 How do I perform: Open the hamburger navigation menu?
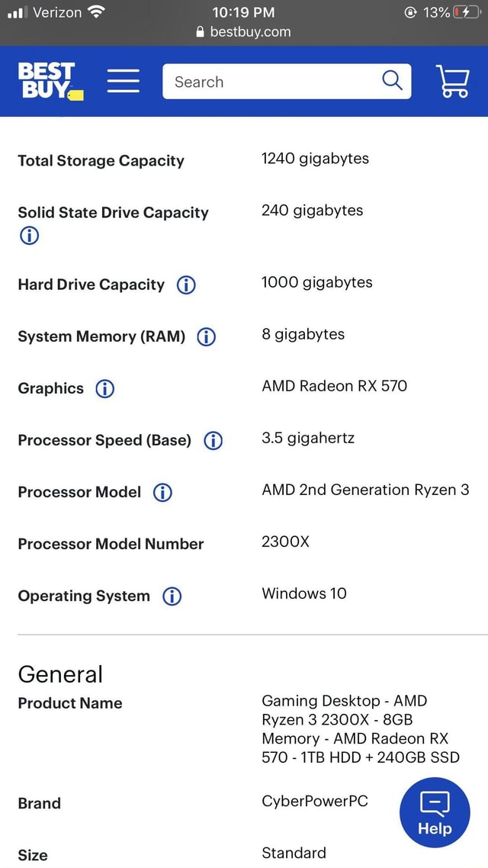(x=123, y=81)
